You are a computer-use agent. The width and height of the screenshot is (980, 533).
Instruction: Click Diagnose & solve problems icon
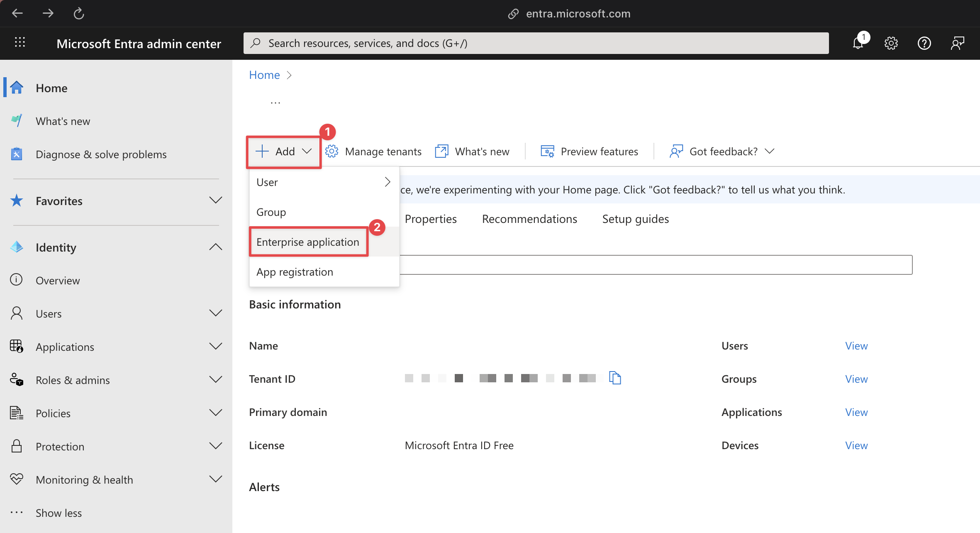click(17, 154)
